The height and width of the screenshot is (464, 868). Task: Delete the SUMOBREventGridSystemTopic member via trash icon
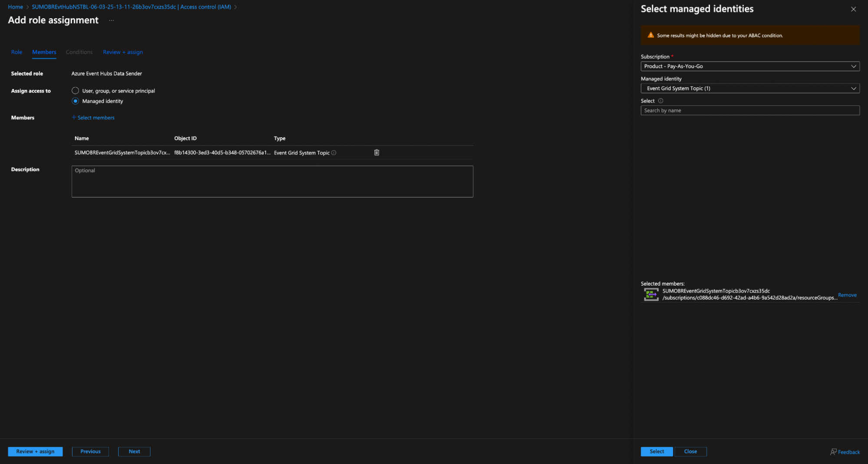376,152
